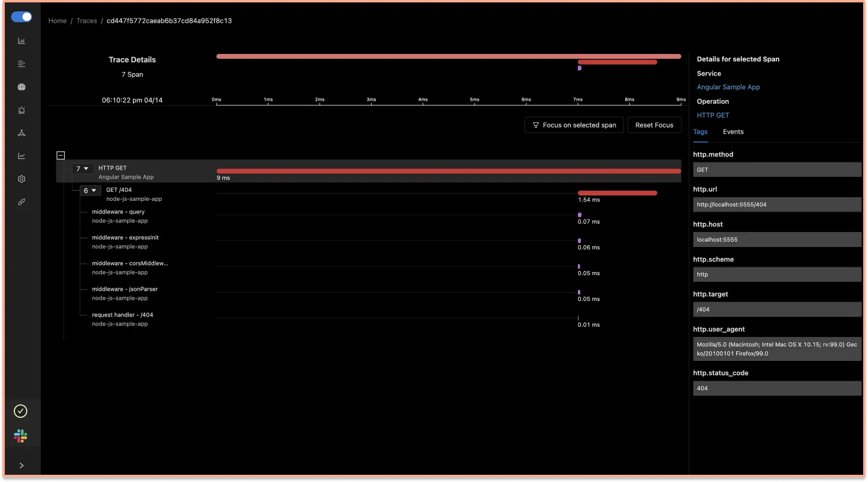Click the Trace Details heading
Image resolution: width=868 pixels, height=482 pixels.
click(132, 59)
